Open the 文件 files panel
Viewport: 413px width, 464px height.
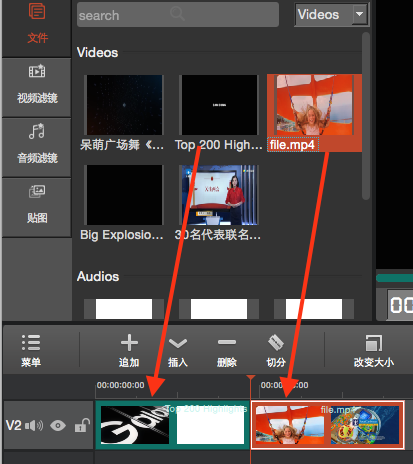pos(37,24)
